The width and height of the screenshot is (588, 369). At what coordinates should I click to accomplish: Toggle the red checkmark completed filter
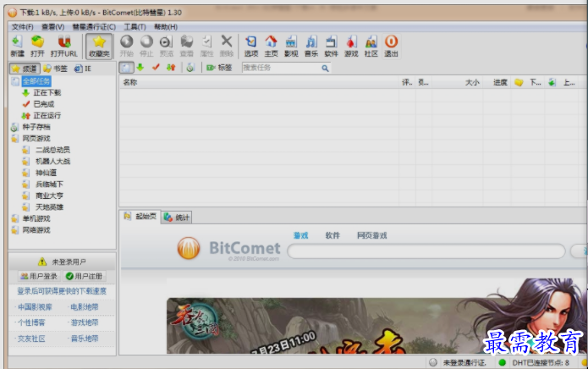coord(156,68)
